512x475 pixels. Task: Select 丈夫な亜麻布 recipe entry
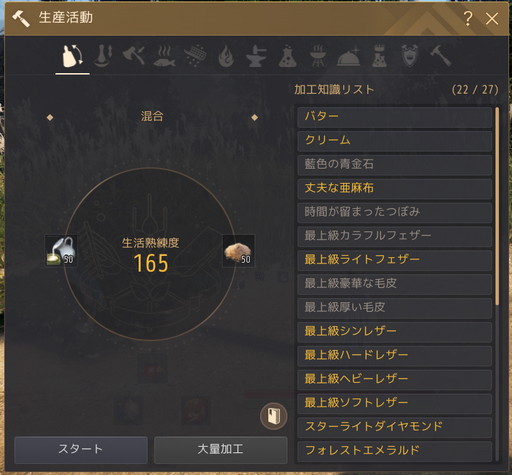(x=394, y=188)
